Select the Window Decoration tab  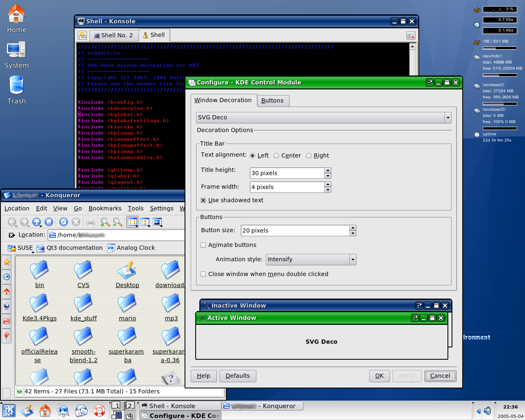coord(223,100)
